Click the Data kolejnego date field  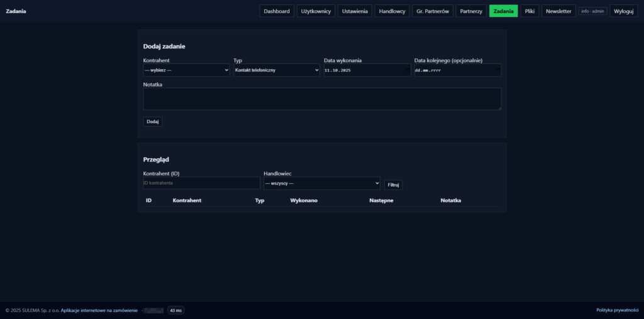(x=457, y=70)
